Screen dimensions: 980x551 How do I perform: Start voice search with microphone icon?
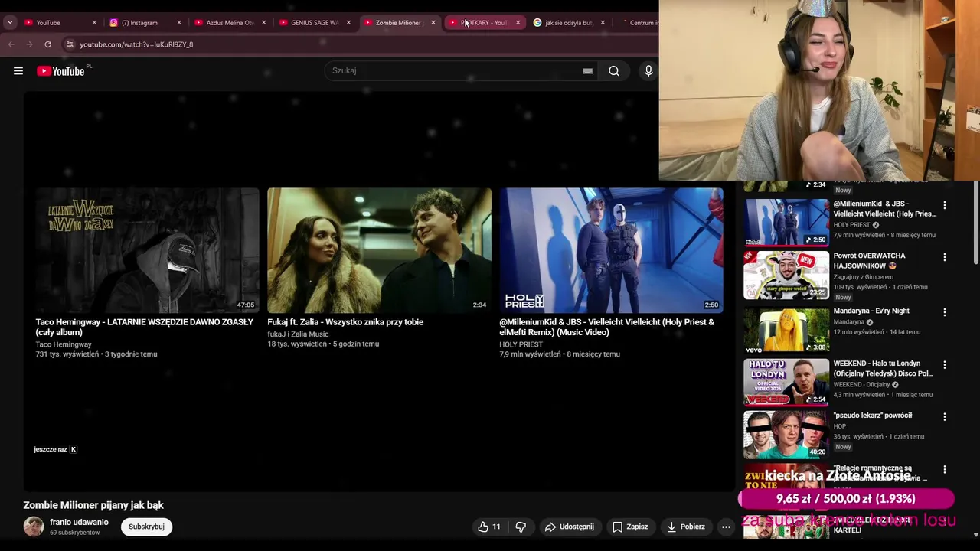648,71
